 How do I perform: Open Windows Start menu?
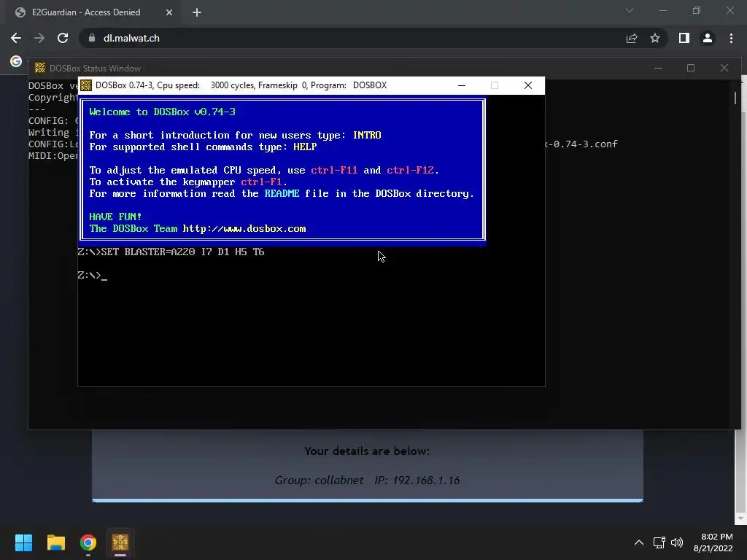[x=23, y=542]
